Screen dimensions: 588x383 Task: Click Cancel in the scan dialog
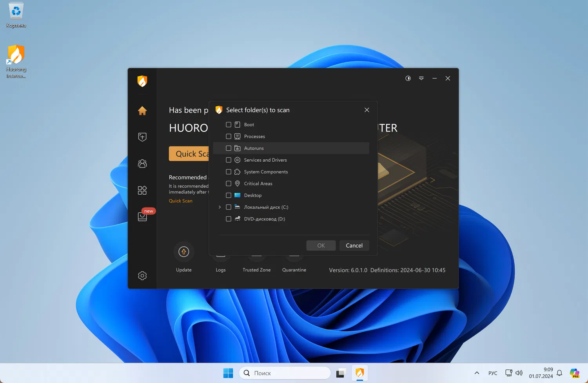click(354, 246)
